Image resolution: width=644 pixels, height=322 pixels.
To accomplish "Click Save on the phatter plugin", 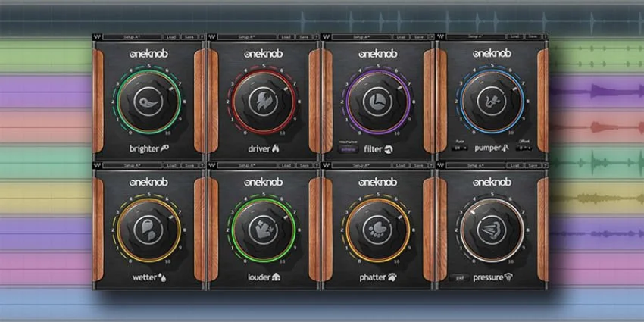I will click(x=419, y=165).
